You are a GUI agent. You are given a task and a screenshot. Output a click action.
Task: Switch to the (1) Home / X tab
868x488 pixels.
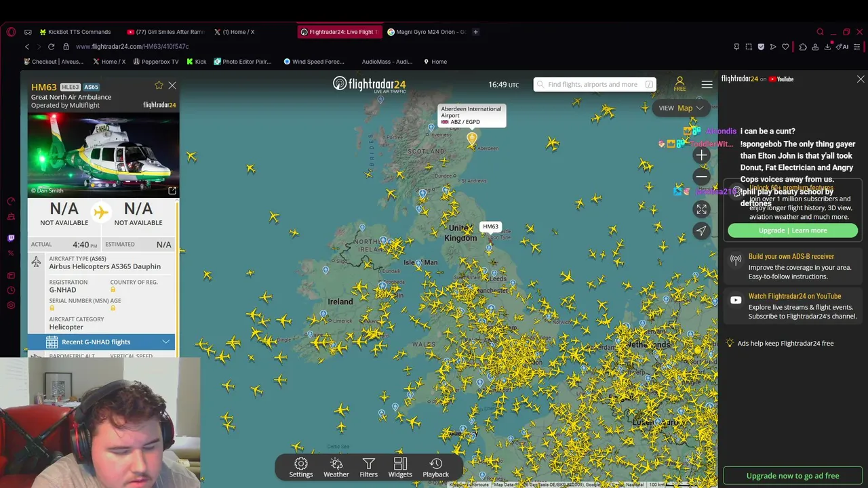click(x=235, y=32)
